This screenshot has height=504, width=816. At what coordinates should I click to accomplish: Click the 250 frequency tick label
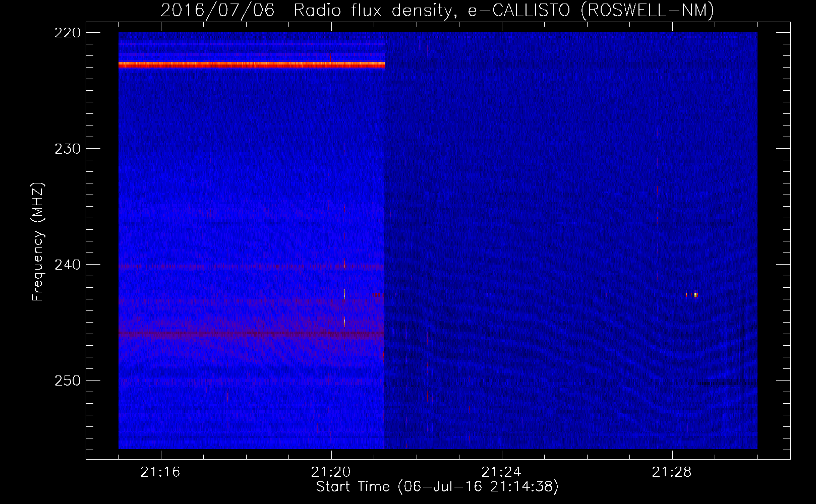[68, 381]
